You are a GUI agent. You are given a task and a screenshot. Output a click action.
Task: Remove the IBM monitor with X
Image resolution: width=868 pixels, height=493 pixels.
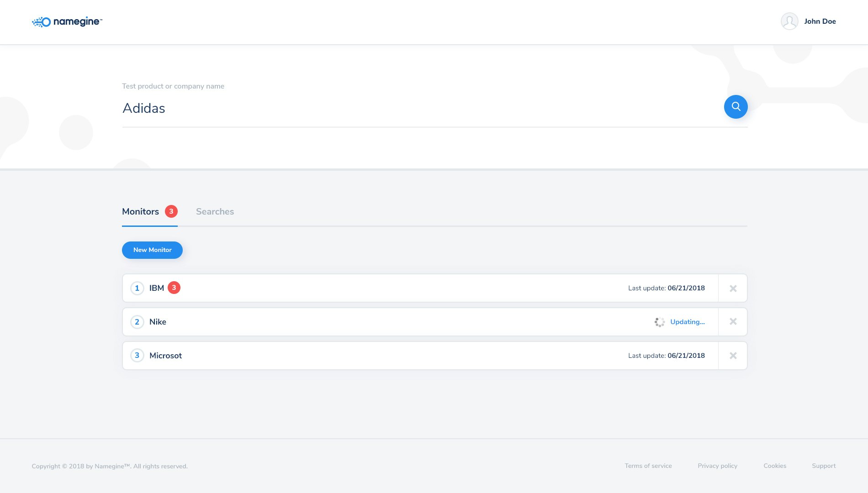coord(733,288)
